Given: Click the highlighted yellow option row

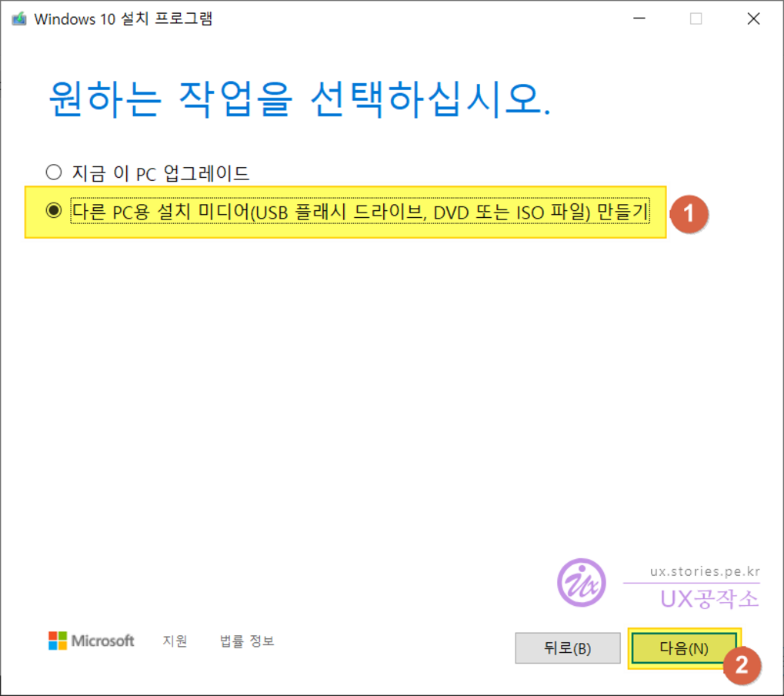Looking at the screenshot, I should 346,210.
